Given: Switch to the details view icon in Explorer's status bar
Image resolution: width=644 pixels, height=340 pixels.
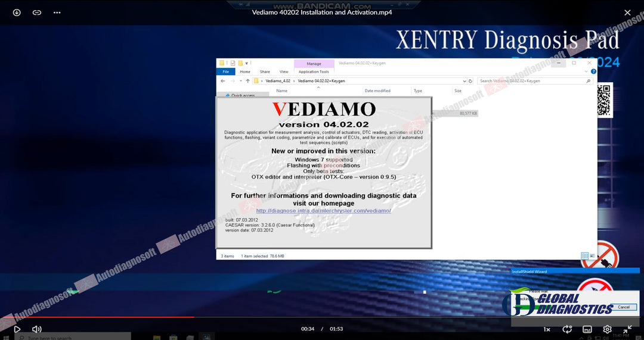Looking at the screenshot, I should (584, 255).
